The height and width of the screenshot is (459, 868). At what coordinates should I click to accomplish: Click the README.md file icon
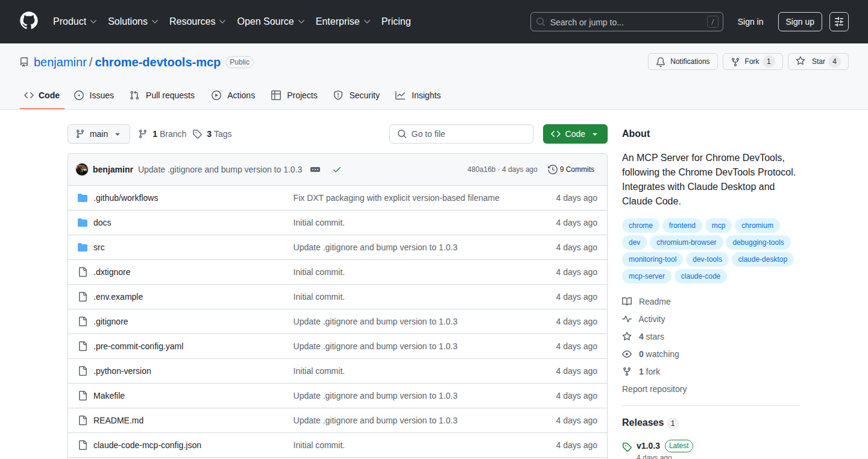[x=83, y=420]
